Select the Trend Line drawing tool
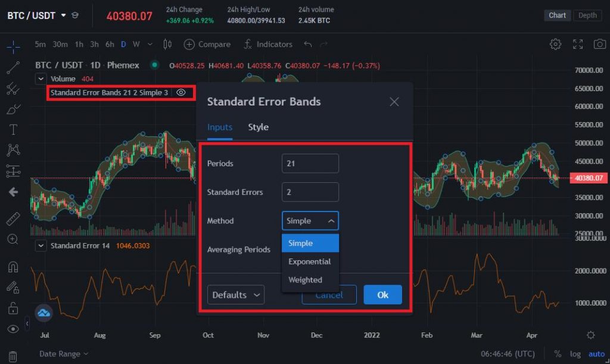 tap(13, 67)
